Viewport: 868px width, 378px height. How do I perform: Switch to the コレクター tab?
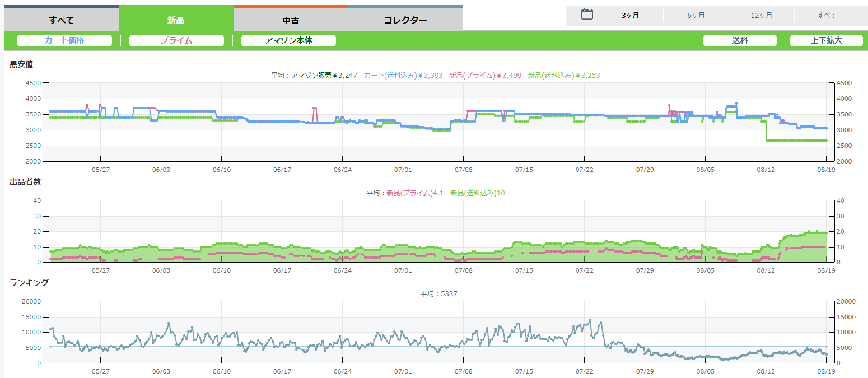(x=405, y=21)
